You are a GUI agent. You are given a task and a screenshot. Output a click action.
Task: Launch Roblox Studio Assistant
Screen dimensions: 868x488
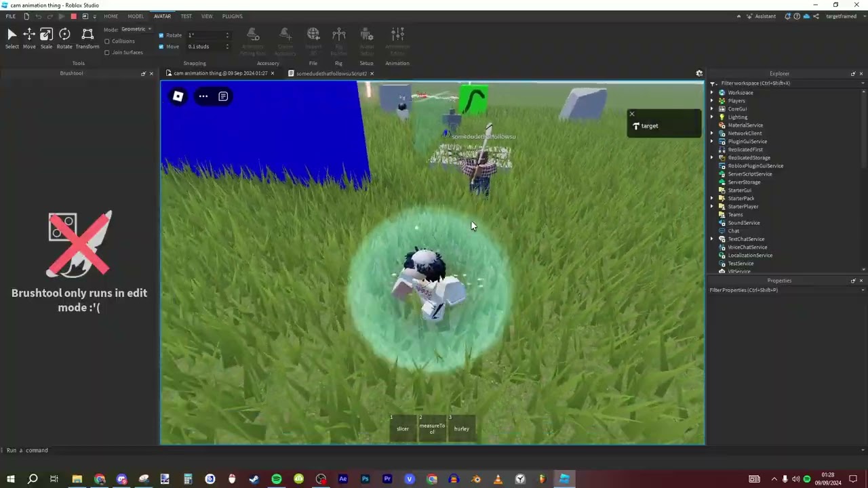click(762, 16)
